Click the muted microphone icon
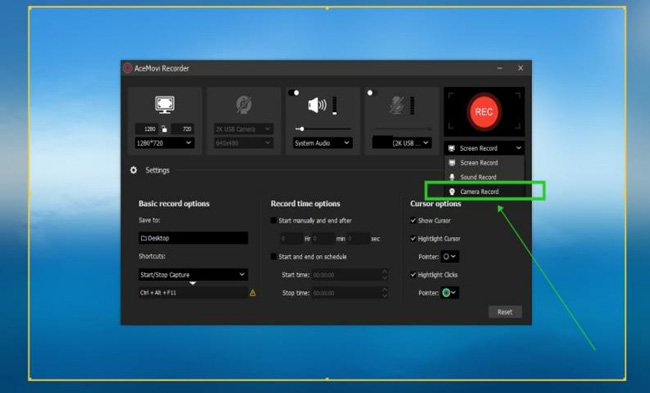The height and width of the screenshot is (393, 650). (x=396, y=105)
